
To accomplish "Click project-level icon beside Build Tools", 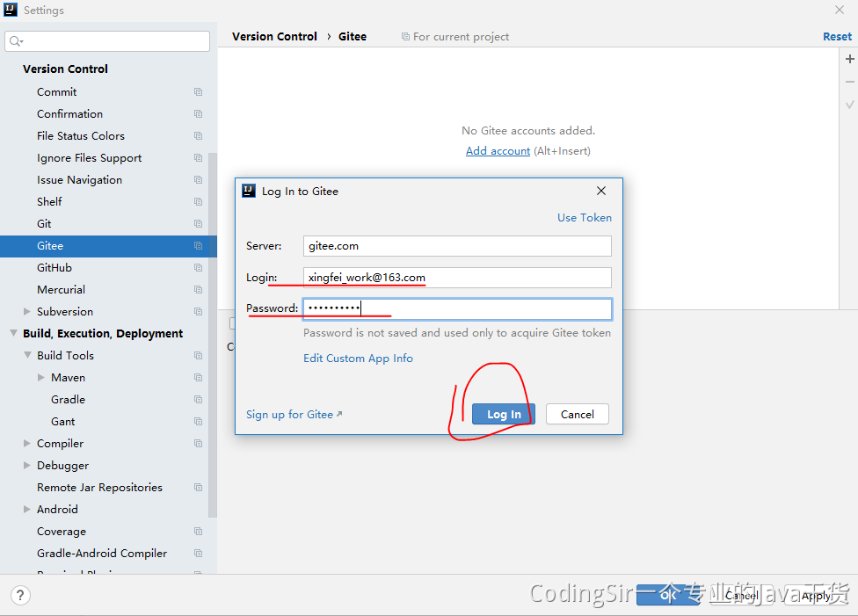I will click(x=198, y=356).
